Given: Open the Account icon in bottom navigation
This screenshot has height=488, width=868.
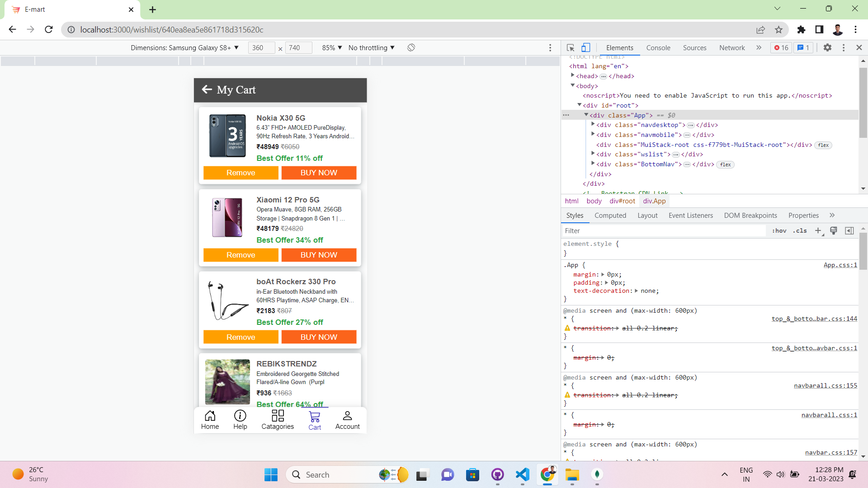Looking at the screenshot, I should (347, 419).
